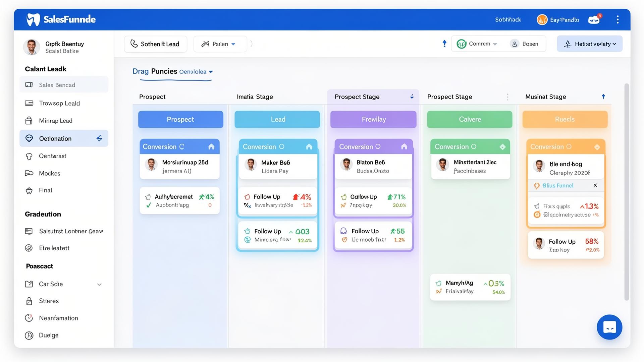Screen dimensions: 644x362
Task: Click diamond icon on Ruecls Conversion card
Action: (x=597, y=147)
